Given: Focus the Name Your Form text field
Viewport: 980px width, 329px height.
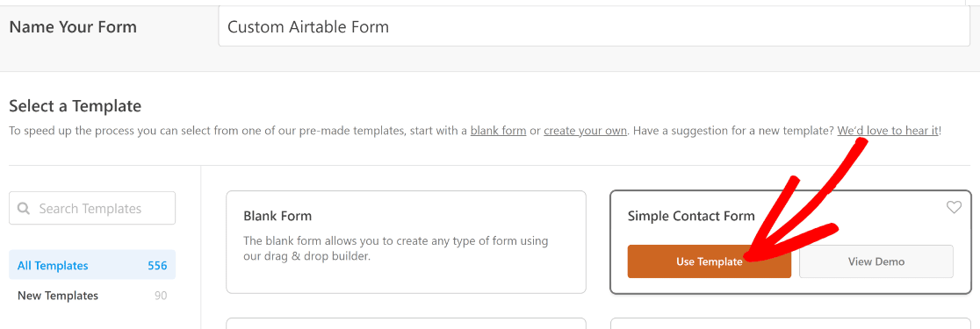Looking at the screenshot, I should pyautogui.click(x=594, y=27).
